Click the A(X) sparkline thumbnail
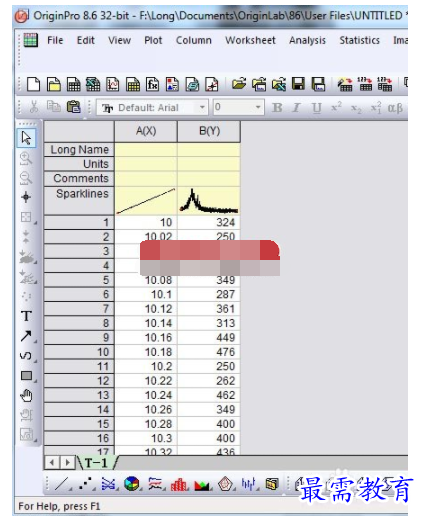 pyautogui.click(x=146, y=201)
